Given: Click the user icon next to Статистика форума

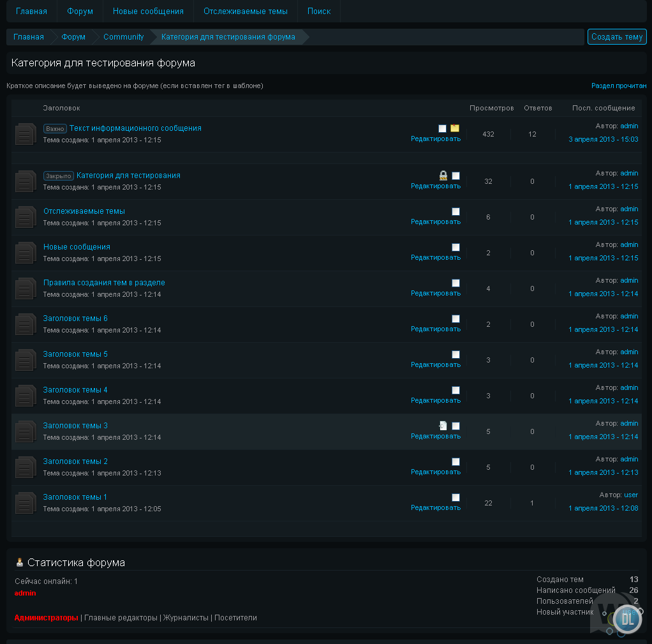Looking at the screenshot, I should click(x=19, y=562).
